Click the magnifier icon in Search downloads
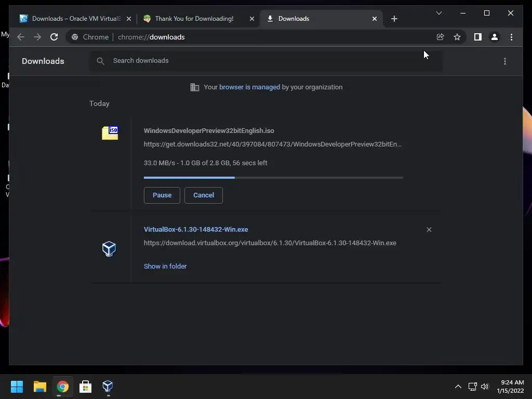532x399 pixels. tap(100, 61)
